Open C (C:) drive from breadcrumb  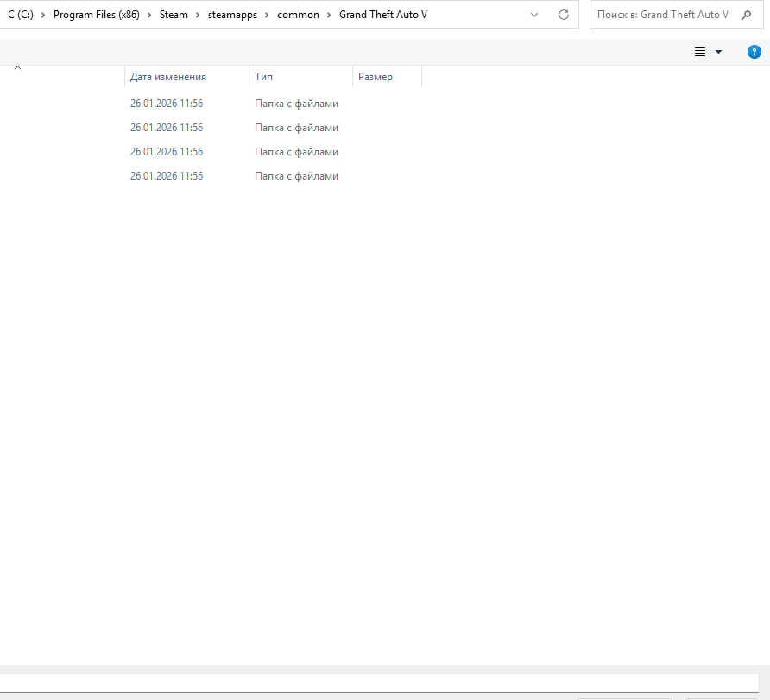tap(20, 16)
